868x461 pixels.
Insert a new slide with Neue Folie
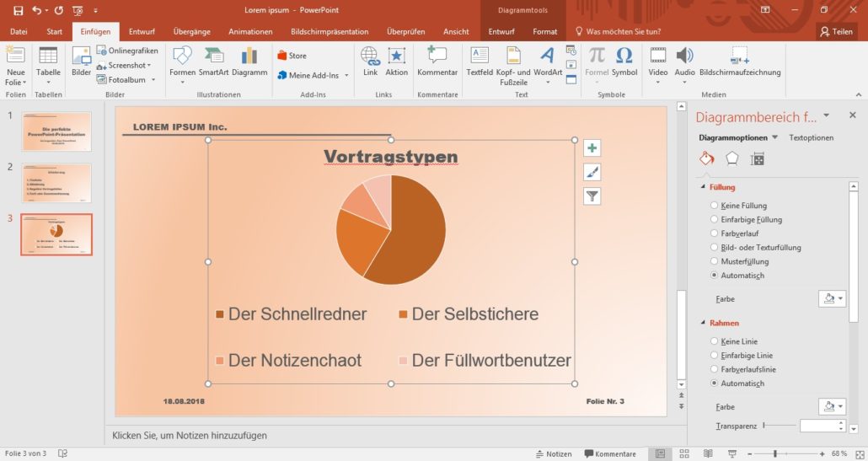click(x=15, y=67)
